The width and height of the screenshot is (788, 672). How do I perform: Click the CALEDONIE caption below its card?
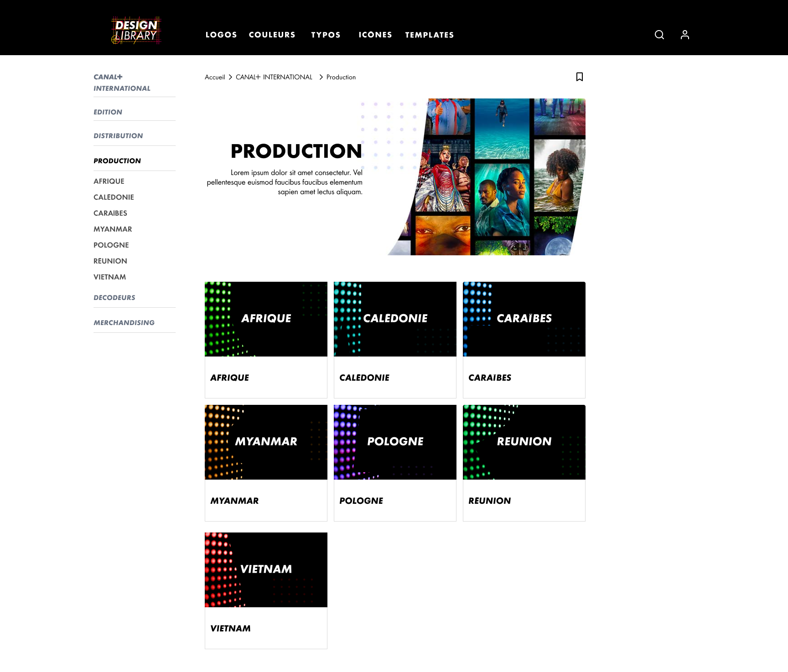[364, 377]
